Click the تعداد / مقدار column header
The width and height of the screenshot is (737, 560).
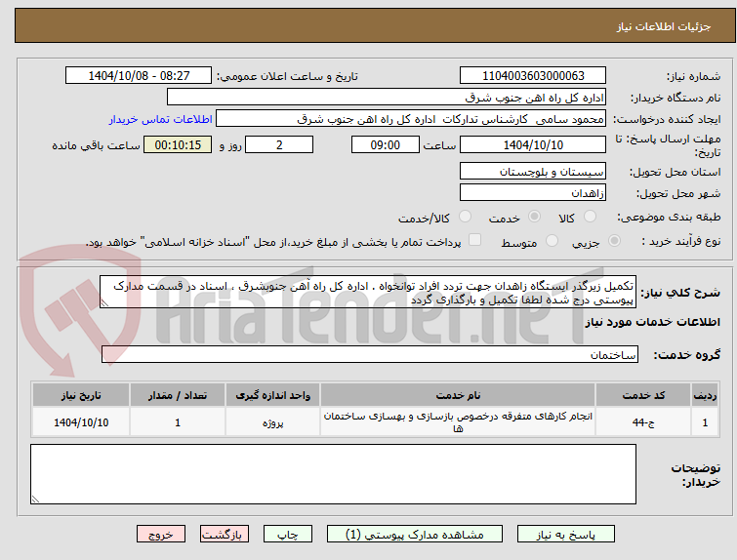coord(178,395)
